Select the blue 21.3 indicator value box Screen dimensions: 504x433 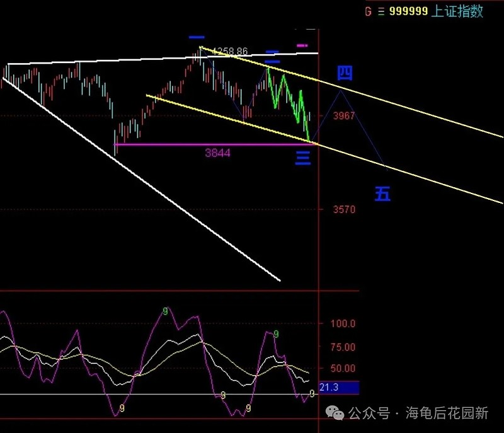[x=339, y=388]
